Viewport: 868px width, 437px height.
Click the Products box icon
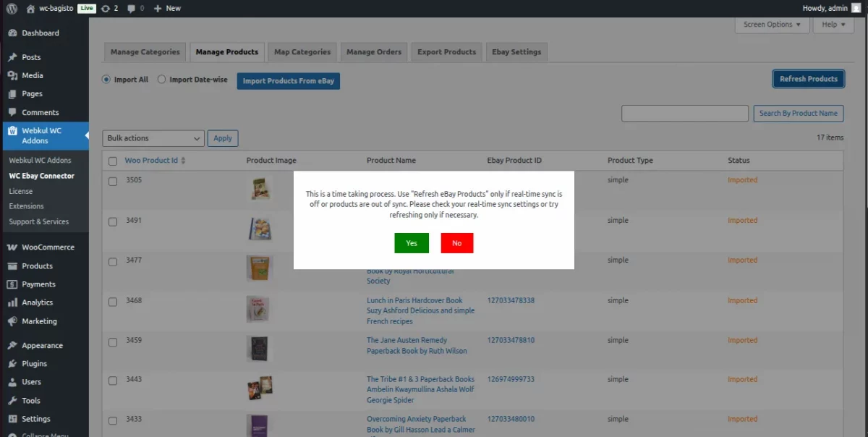[x=12, y=266]
